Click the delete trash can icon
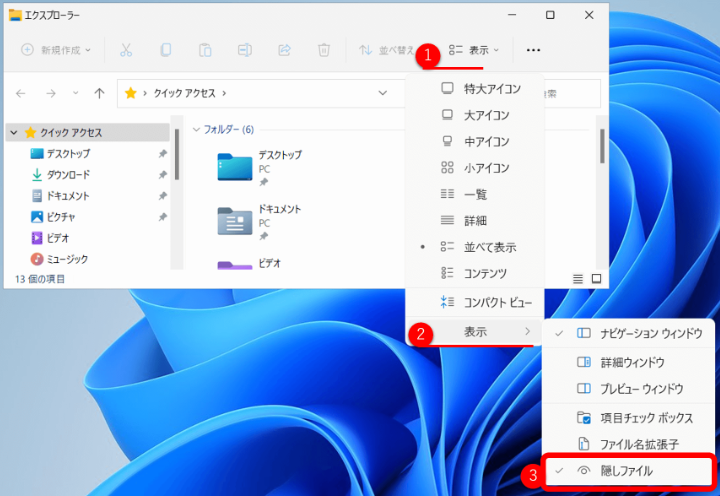This screenshot has height=496, width=720. (x=324, y=50)
